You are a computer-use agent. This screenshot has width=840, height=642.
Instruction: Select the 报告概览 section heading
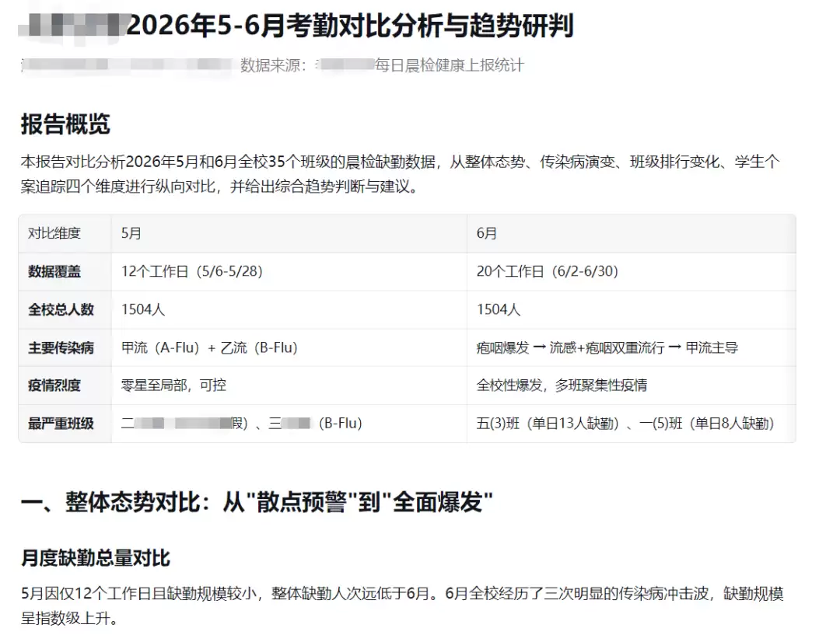pos(65,124)
